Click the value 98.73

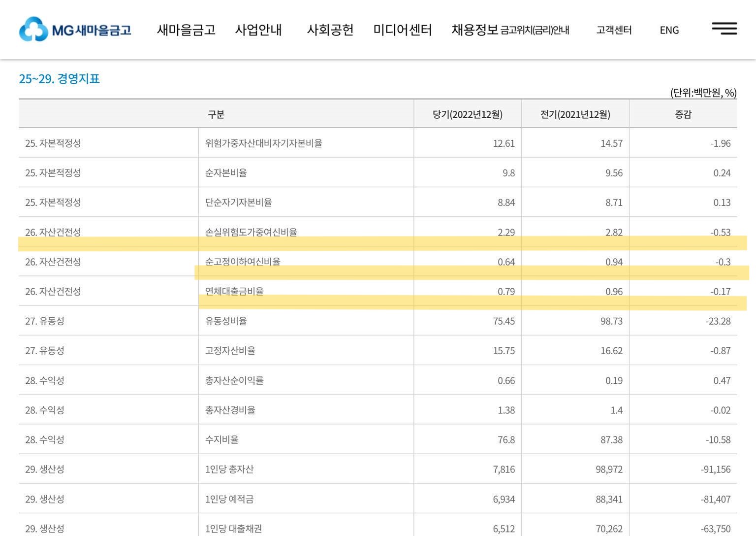coord(611,321)
